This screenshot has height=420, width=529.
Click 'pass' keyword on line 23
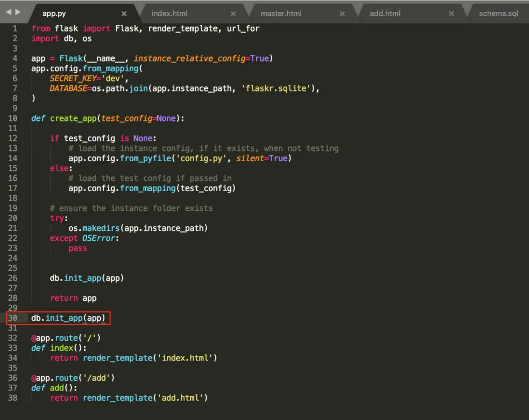[77, 248]
